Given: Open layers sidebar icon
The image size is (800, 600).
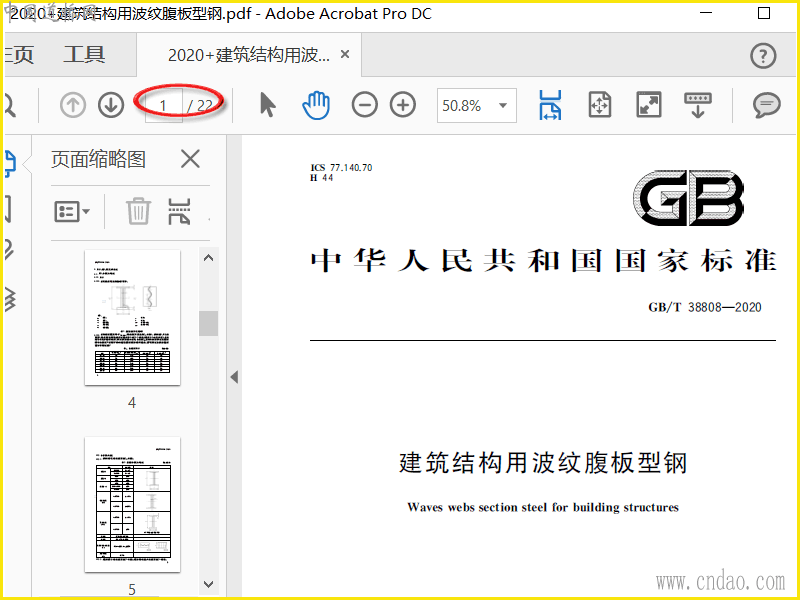Looking at the screenshot, I should [10, 298].
